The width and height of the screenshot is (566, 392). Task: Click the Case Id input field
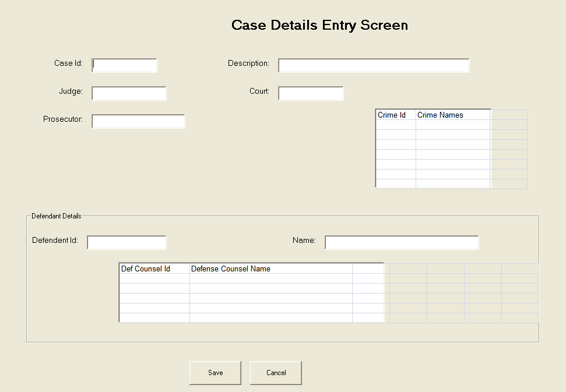coord(124,65)
